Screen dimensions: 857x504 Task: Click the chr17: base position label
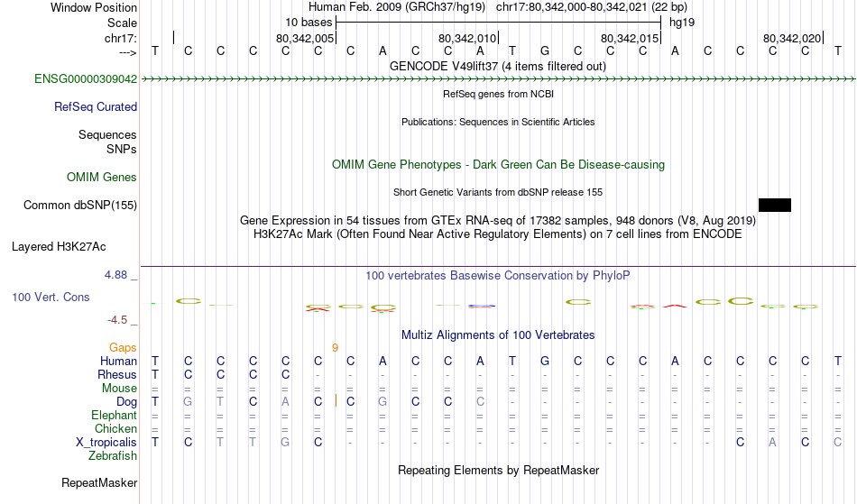point(121,38)
